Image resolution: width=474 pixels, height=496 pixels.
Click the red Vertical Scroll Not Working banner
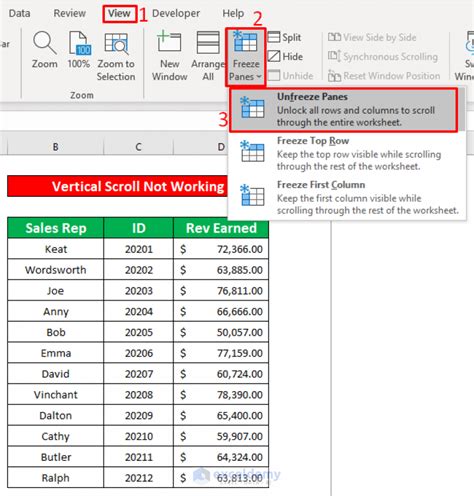[118, 186]
